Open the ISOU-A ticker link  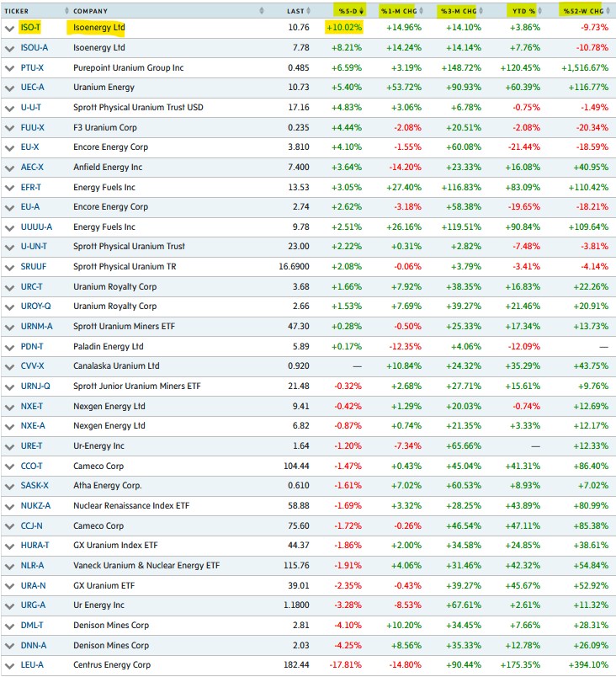[34, 47]
